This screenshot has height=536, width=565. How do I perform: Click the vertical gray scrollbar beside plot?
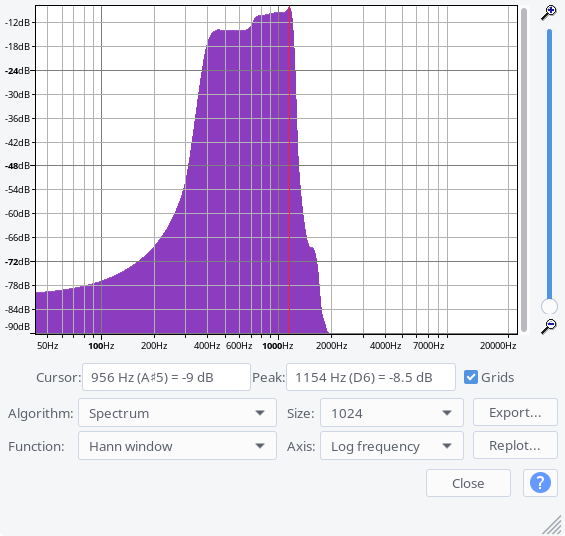[524, 169]
